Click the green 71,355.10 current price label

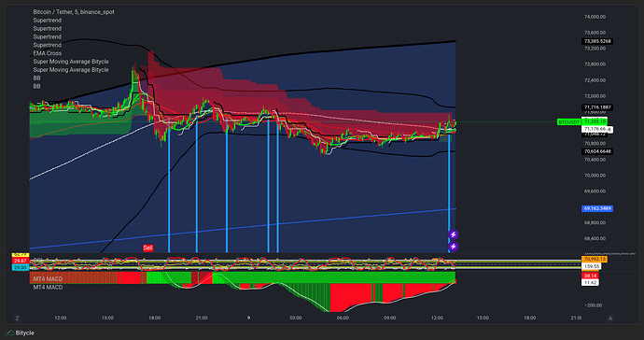click(x=595, y=121)
